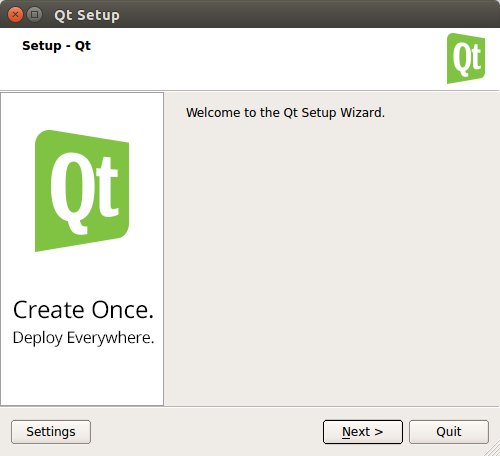Click the white t letter in large logo
The image size is (500, 456).
[x=105, y=187]
